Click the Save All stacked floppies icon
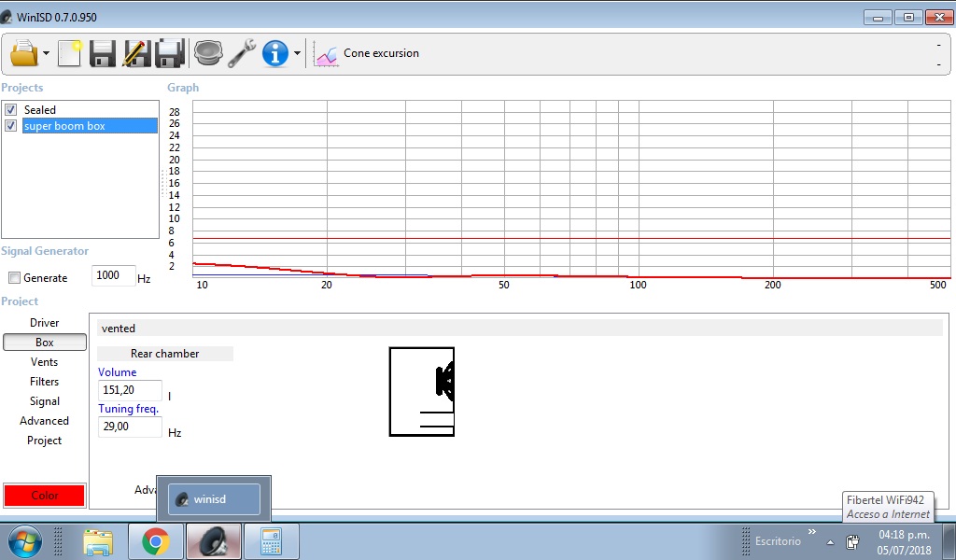This screenshot has width=956, height=560. (x=170, y=53)
